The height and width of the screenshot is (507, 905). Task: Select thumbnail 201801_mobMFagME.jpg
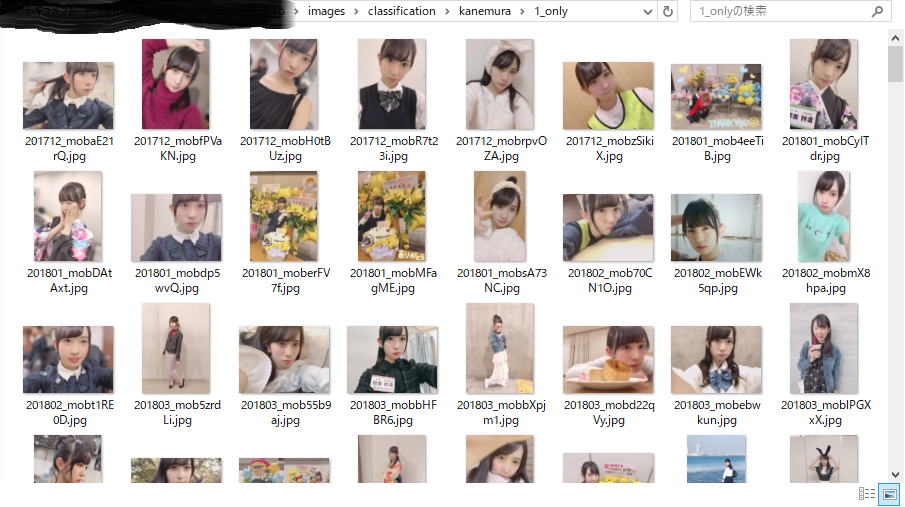[x=392, y=216]
